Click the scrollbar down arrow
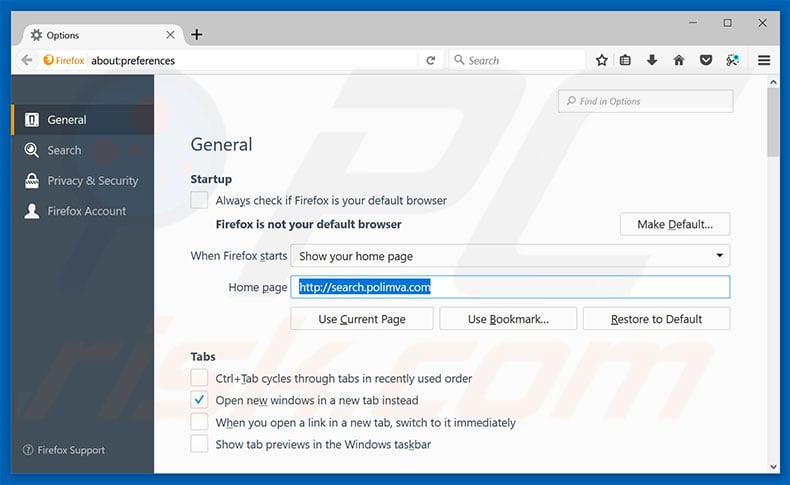Screen dimensions: 790x485 [773, 467]
